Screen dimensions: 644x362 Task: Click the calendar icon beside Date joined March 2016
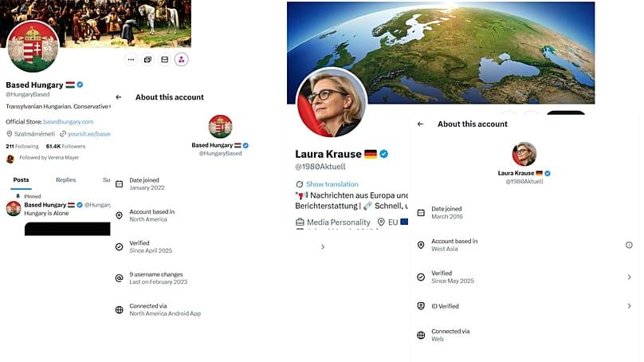tap(421, 212)
